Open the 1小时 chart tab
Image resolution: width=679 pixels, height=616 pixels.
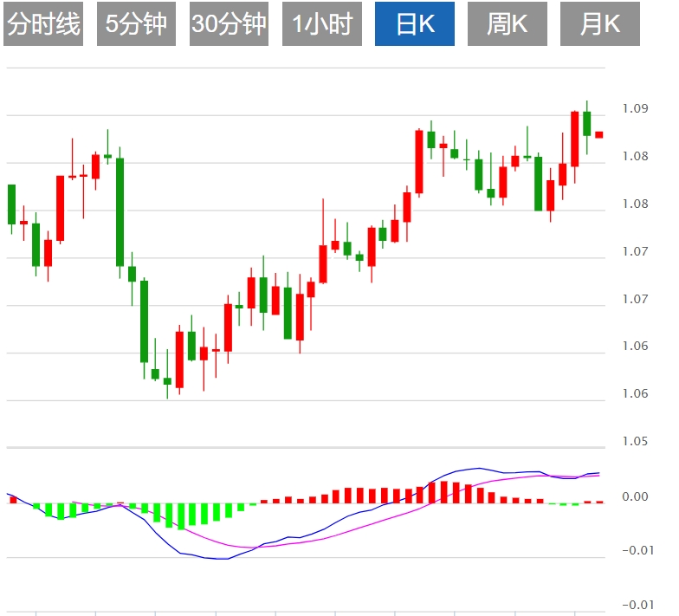pyautogui.click(x=322, y=23)
